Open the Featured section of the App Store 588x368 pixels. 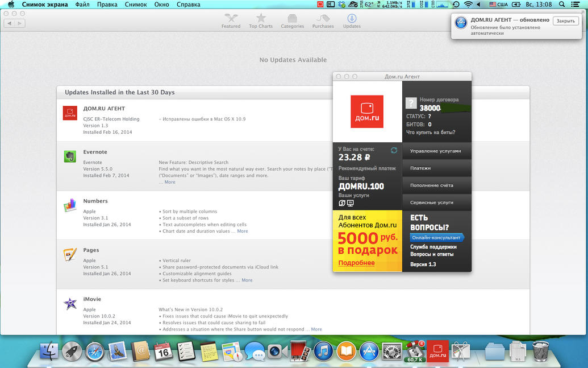coord(231,21)
